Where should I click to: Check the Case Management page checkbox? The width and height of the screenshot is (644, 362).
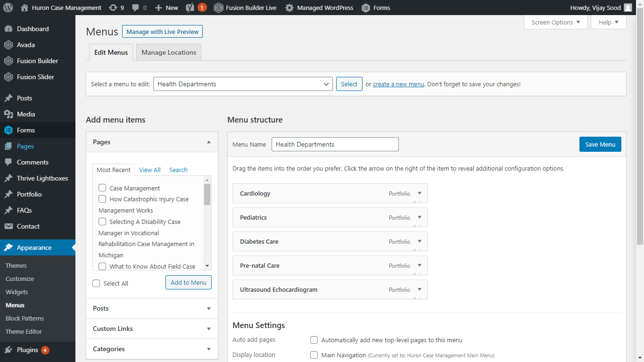coord(102,188)
